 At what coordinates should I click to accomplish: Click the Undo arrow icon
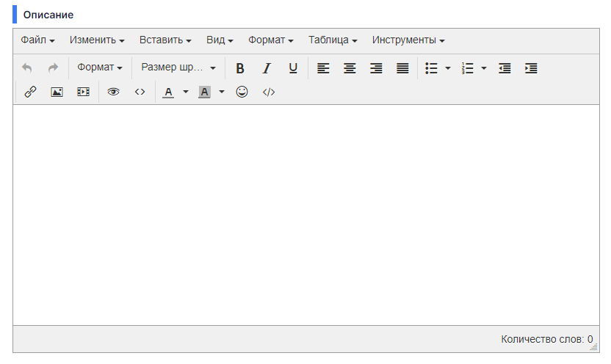pos(27,68)
